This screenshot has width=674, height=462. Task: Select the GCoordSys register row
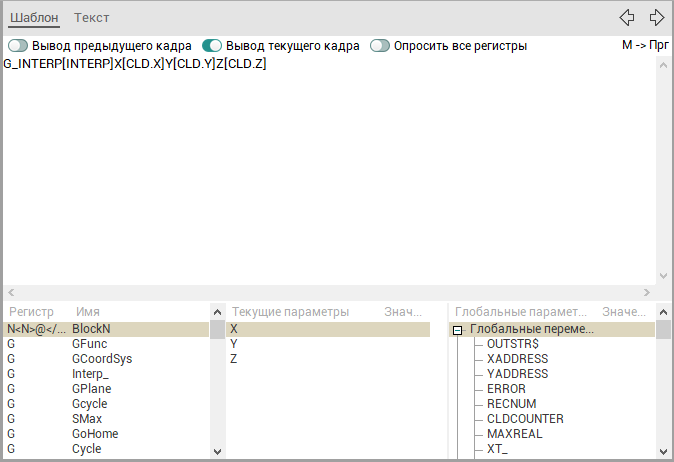pyautogui.click(x=101, y=359)
